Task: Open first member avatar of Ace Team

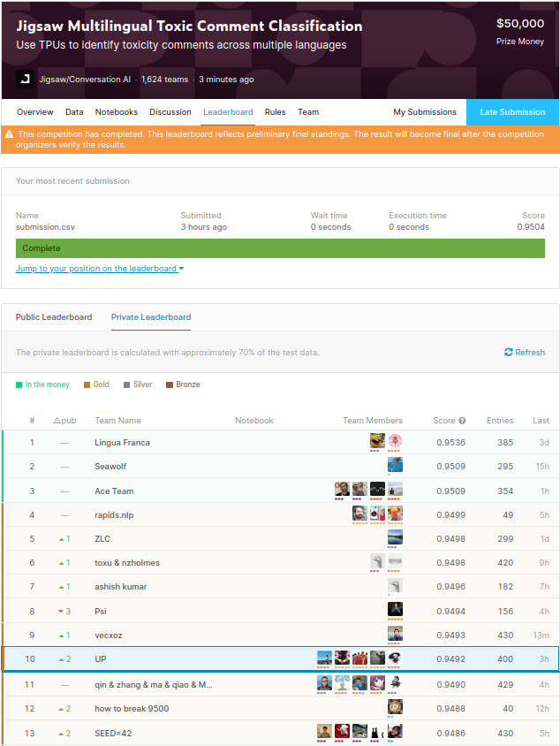Action: click(342, 489)
